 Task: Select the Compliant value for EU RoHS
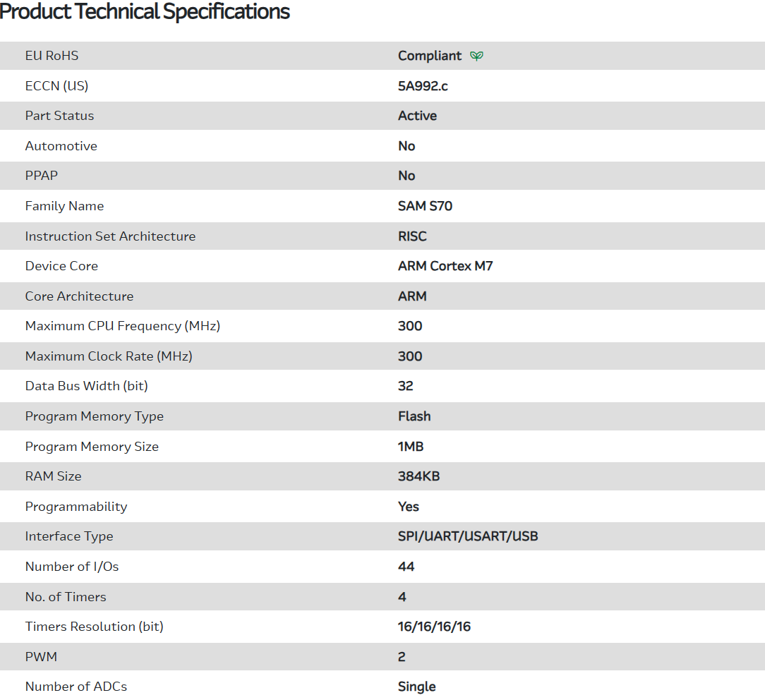point(429,56)
